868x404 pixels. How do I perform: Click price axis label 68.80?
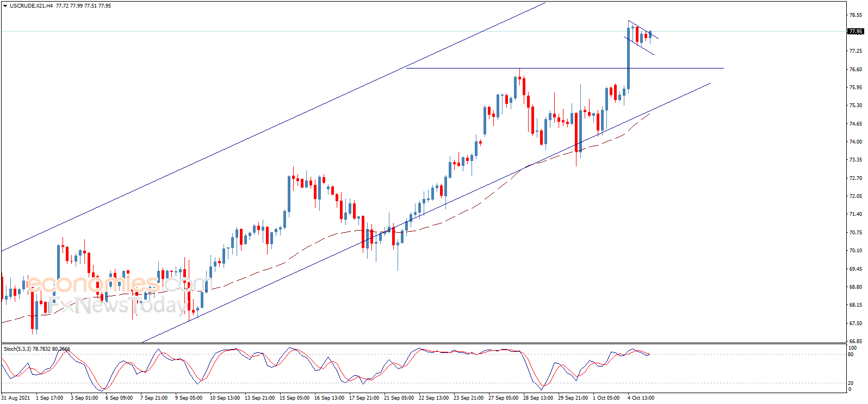pyautogui.click(x=855, y=287)
